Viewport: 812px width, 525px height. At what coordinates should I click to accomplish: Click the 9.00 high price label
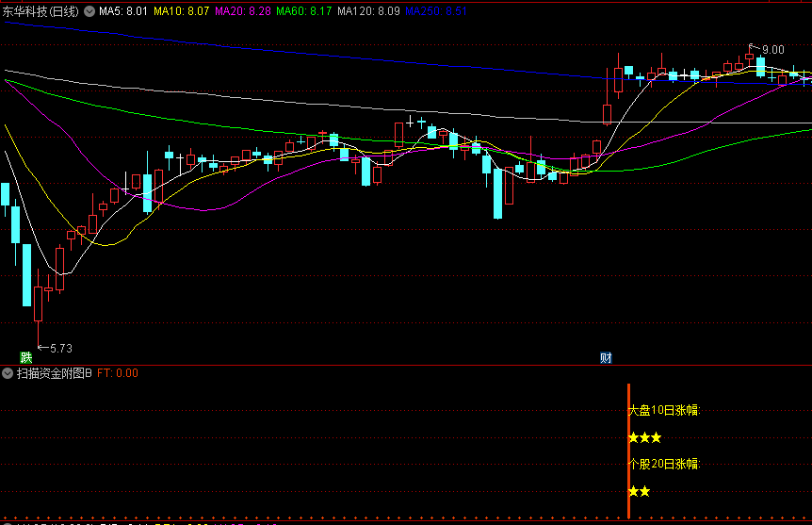[773, 50]
